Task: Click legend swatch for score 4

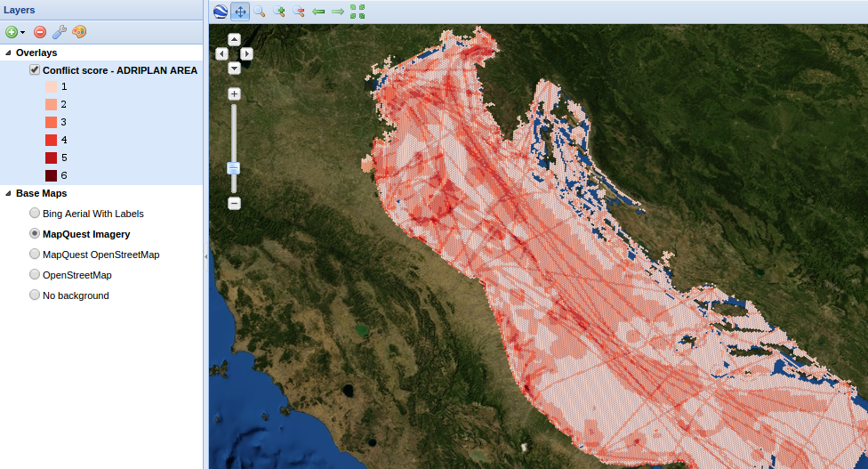Action: point(51,140)
